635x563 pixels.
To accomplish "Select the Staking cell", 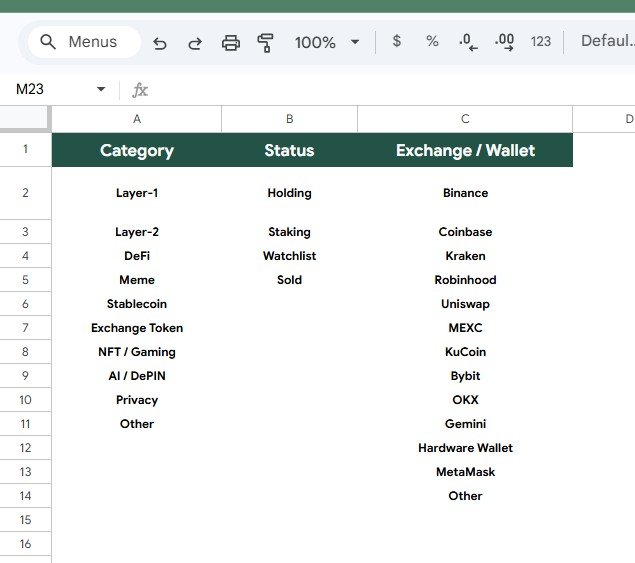I will [290, 232].
